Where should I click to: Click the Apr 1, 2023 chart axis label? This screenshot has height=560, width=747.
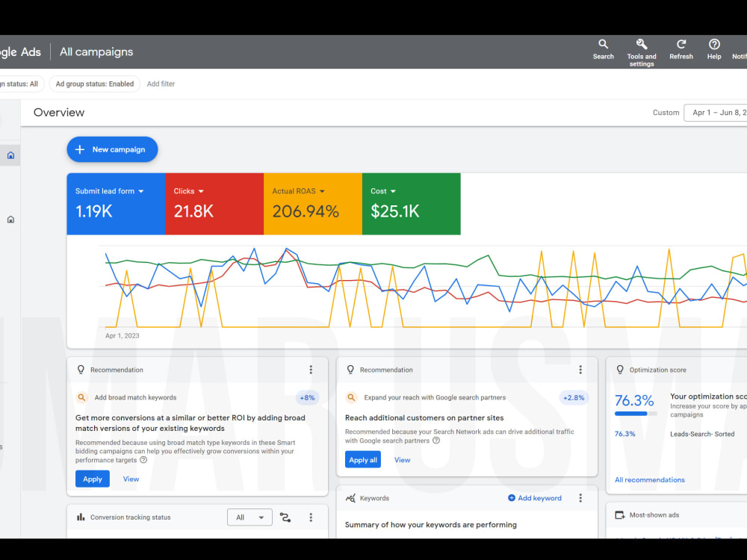point(123,336)
